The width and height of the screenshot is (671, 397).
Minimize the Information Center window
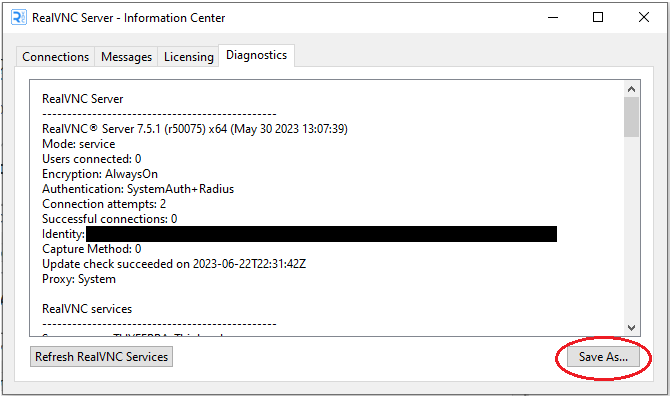[553, 18]
